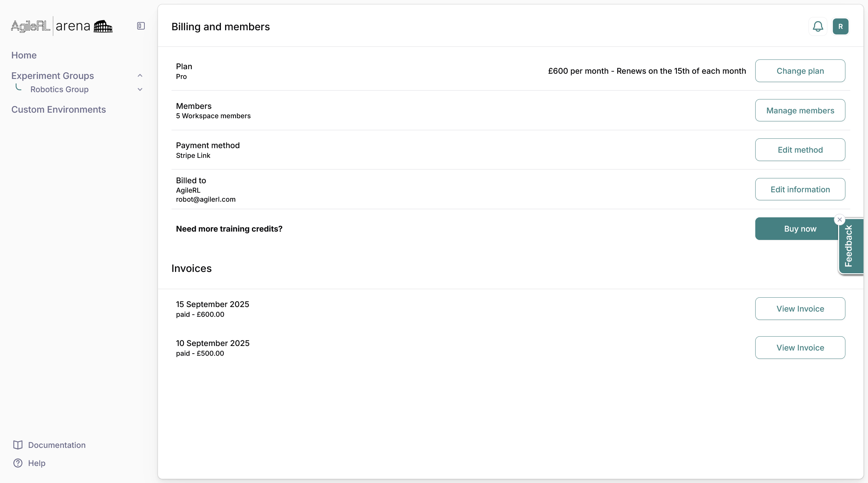Click the Help question mark icon

point(18,463)
